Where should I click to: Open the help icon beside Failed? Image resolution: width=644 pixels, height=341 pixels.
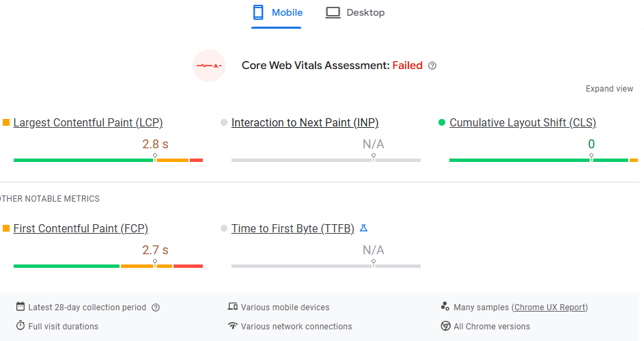tap(432, 66)
